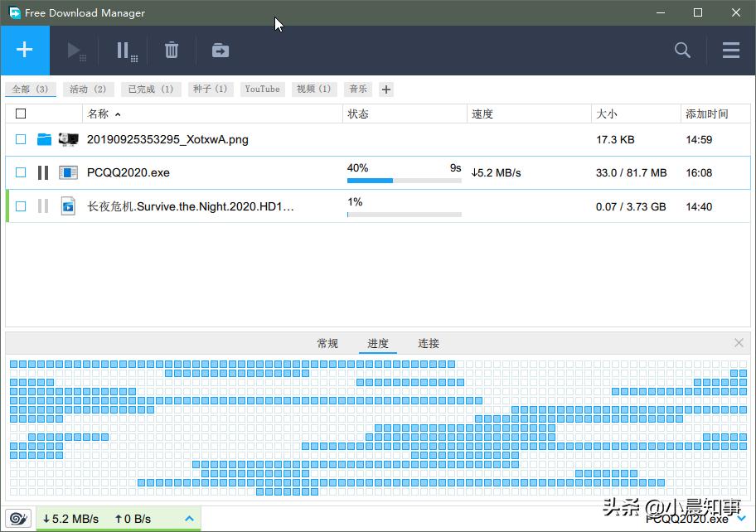Click the 40% progress label
The image size is (756, 532).
pos(358,168)
